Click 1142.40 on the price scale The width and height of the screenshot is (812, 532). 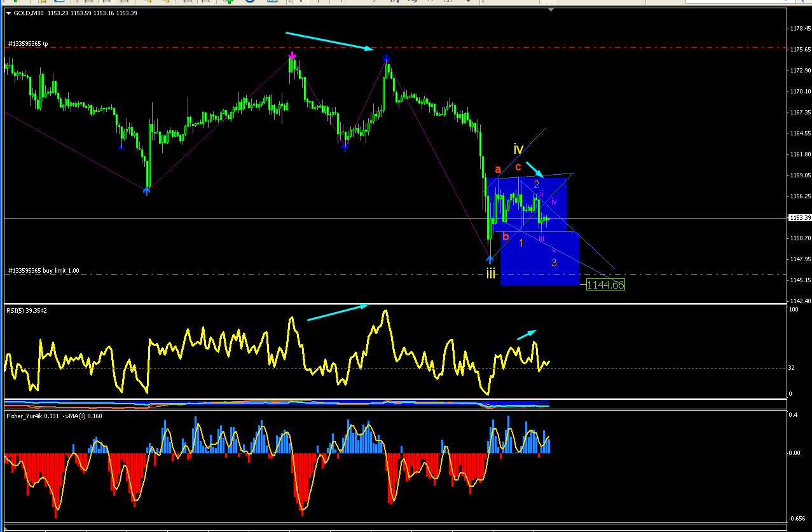[x=799, y=301]
